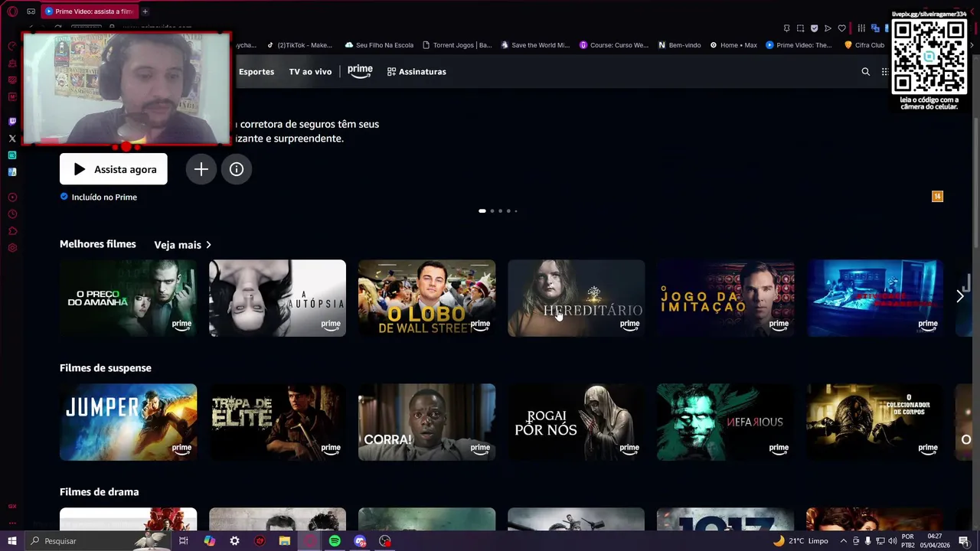Viewport: 980px width, 551px height.
Task: Open the Opera GX menu logo
Action: tap(12, 11)
